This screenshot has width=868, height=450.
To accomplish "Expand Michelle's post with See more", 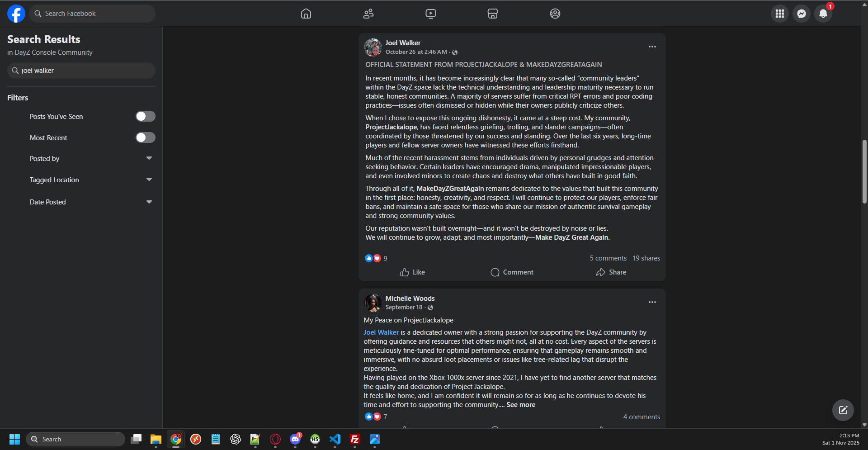I will [x=521, y=405].
